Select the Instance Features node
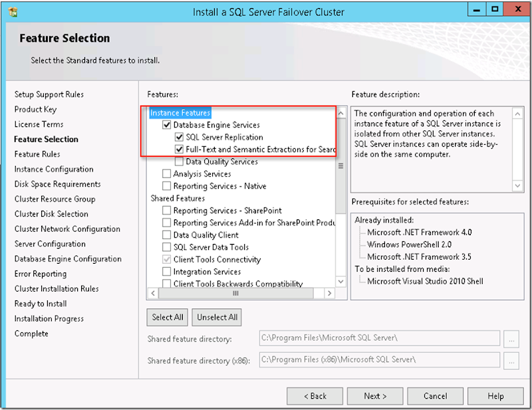The width and height of the screenshot is (532, 410). 180,112
